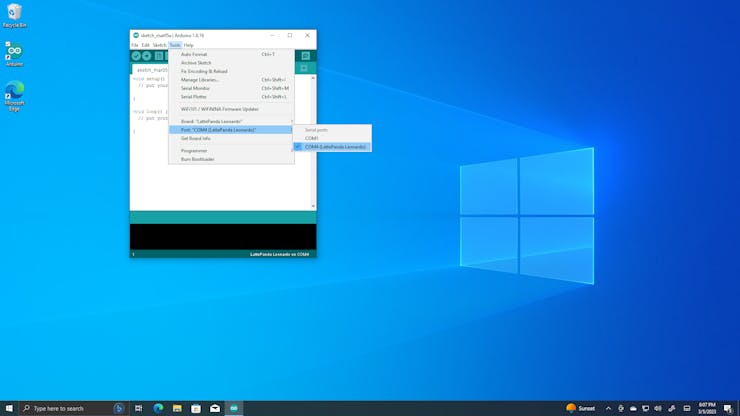Open the tab options dropdown arrow
Screen dimensions: 740x416
(x=304, y=69)
